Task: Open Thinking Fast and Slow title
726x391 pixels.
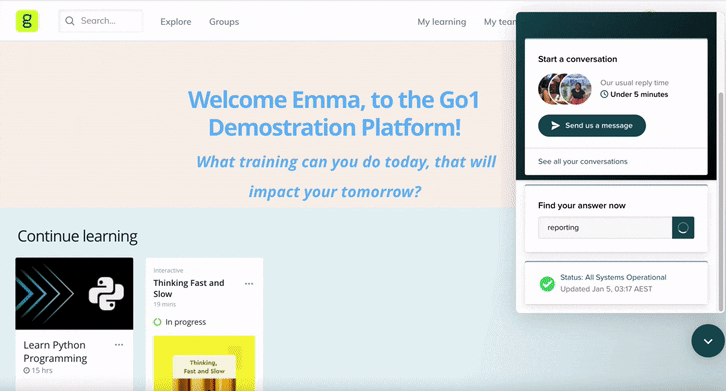Action: coord(189,288)
